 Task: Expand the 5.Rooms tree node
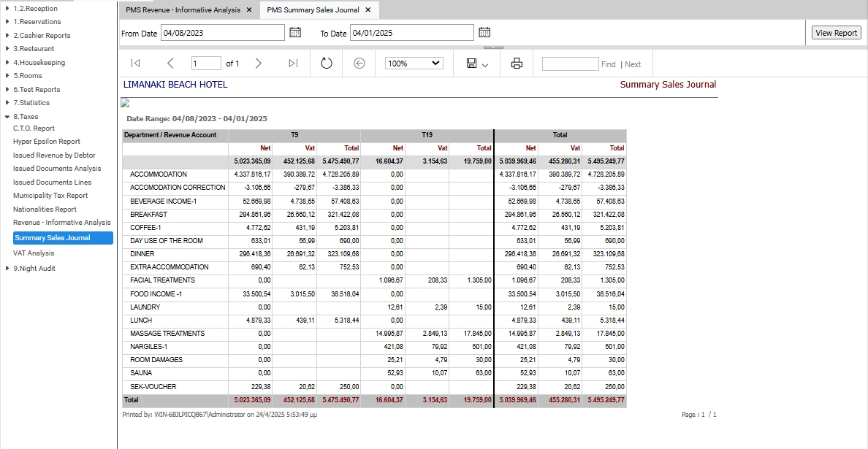[x=7, y=76]
